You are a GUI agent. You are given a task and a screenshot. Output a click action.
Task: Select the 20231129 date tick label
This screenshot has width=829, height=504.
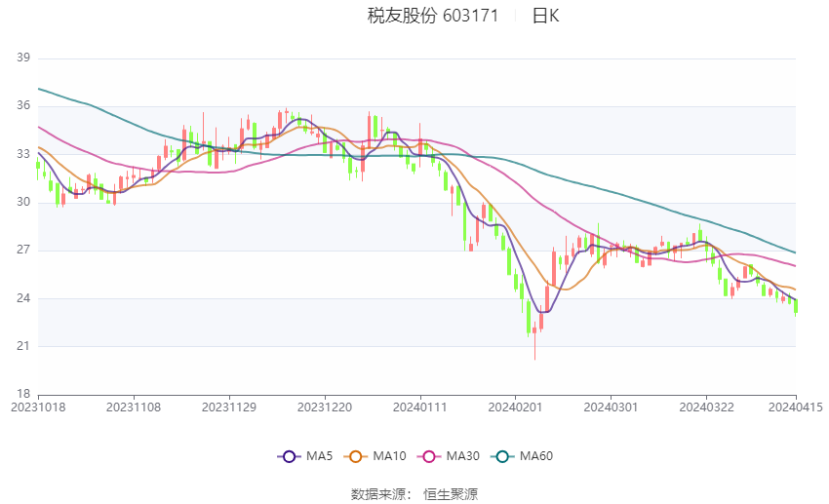[229, 407]
